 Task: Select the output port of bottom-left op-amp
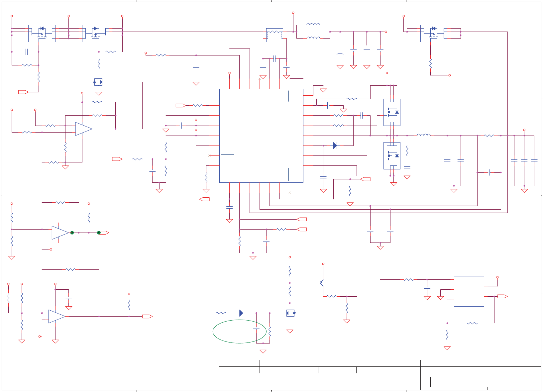click(147, 316)
